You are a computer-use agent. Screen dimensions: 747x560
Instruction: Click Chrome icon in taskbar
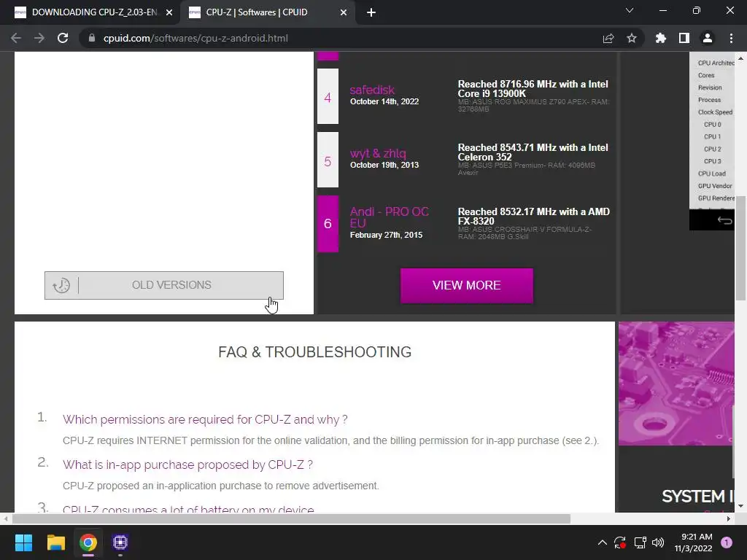click(x=88, y=542)
